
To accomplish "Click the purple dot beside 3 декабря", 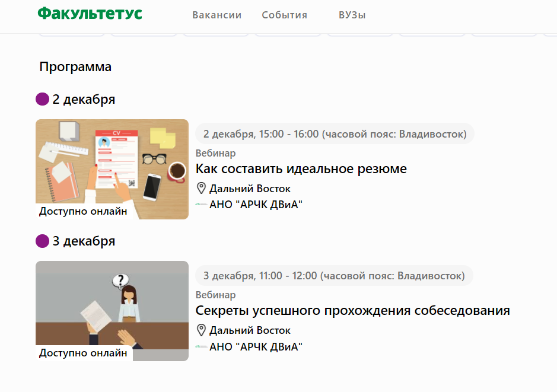I will (x=42, y=241).
